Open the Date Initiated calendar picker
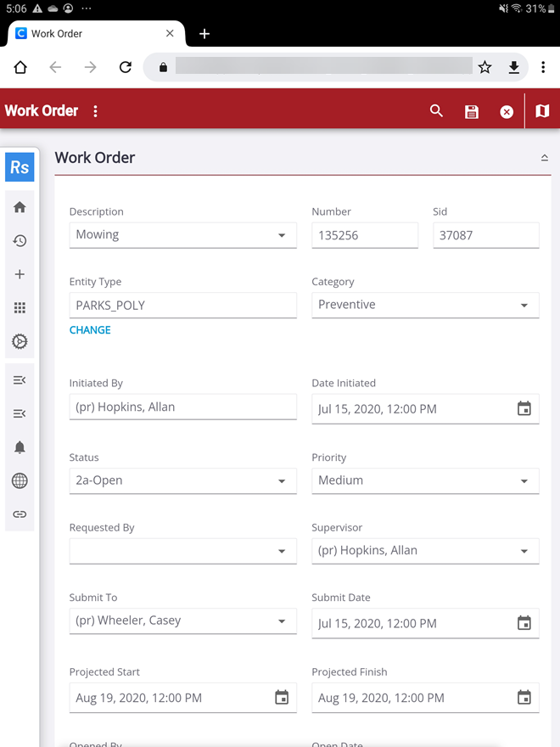Image resolution: width=560 pixels, height=747 pixels. tap(524, 409)
